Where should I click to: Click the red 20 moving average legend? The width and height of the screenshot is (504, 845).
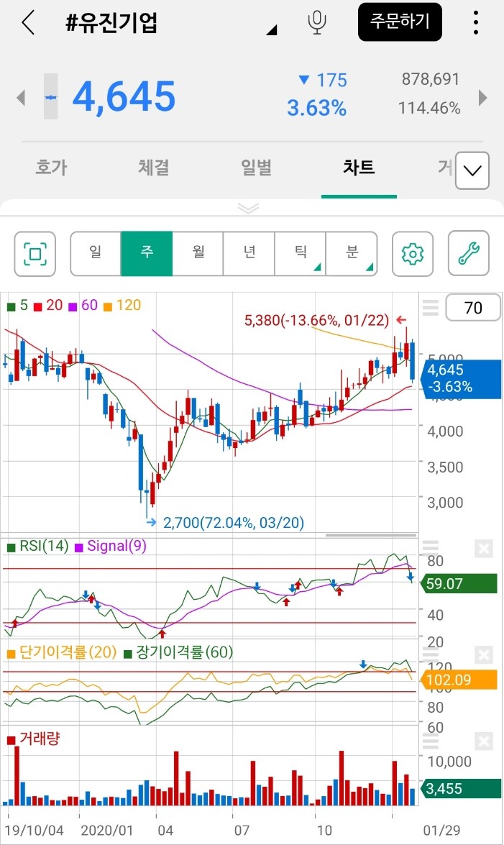[48, 306]
